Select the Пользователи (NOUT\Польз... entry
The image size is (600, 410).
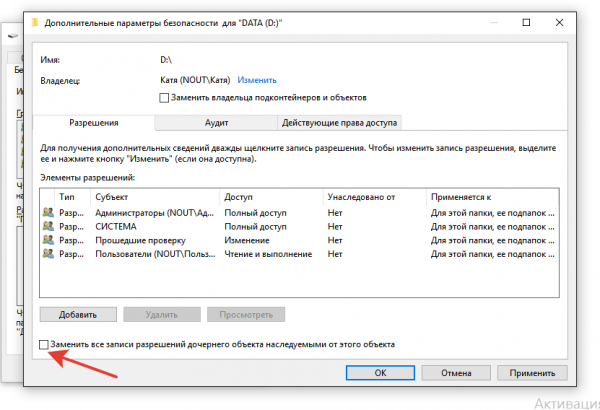(x=299, y=254)
